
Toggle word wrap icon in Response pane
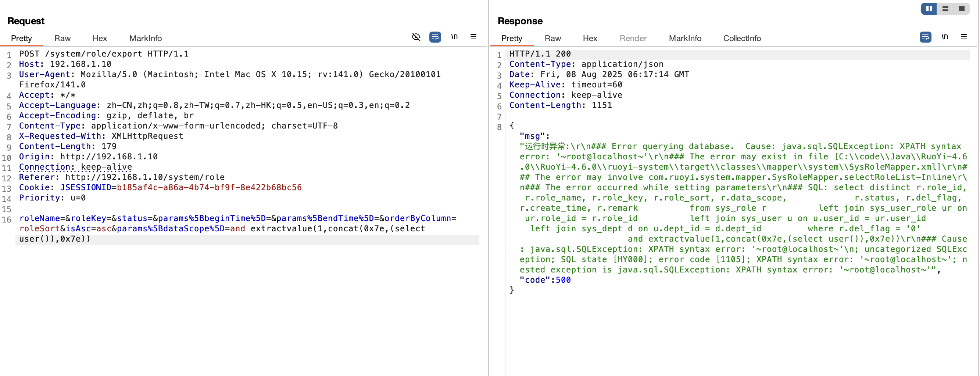[925, 37]
